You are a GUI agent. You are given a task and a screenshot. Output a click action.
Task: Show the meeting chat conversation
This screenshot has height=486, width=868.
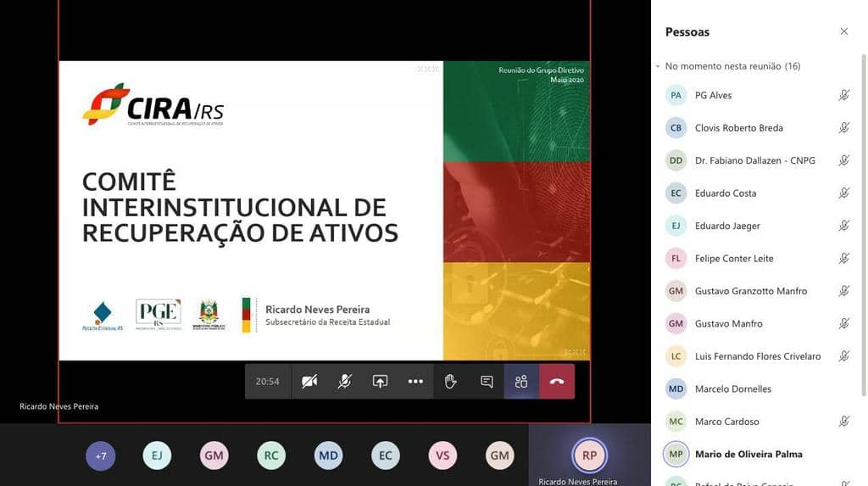coord(487,382)
